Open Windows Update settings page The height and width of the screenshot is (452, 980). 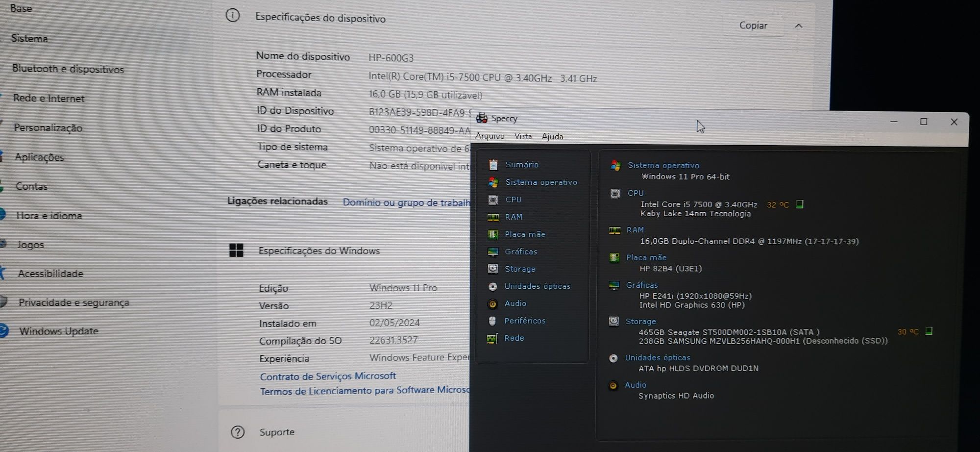pos(59,331)
